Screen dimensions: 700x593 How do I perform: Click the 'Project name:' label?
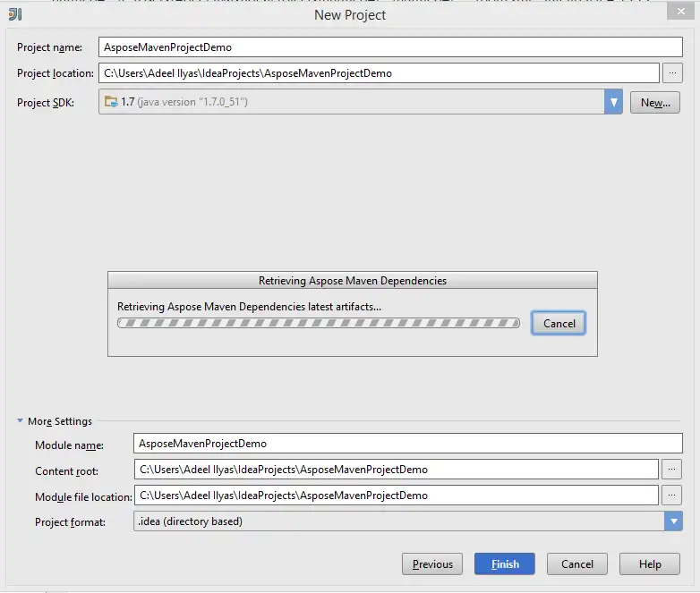tap(49, 47)
